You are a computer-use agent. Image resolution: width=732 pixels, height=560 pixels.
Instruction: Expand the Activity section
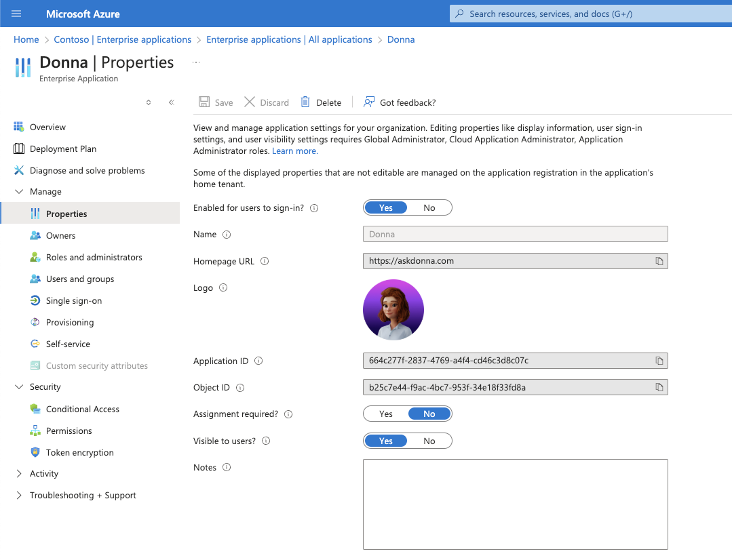pyautogui.click(x=19, y=474)
